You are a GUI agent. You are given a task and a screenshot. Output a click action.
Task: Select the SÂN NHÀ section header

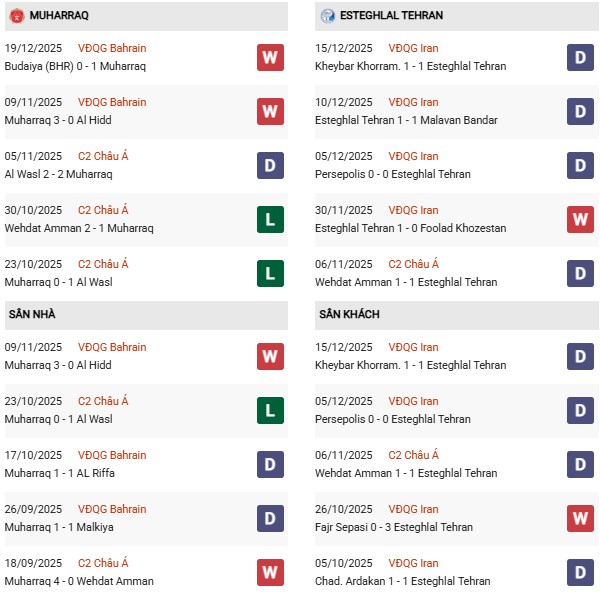32,314
